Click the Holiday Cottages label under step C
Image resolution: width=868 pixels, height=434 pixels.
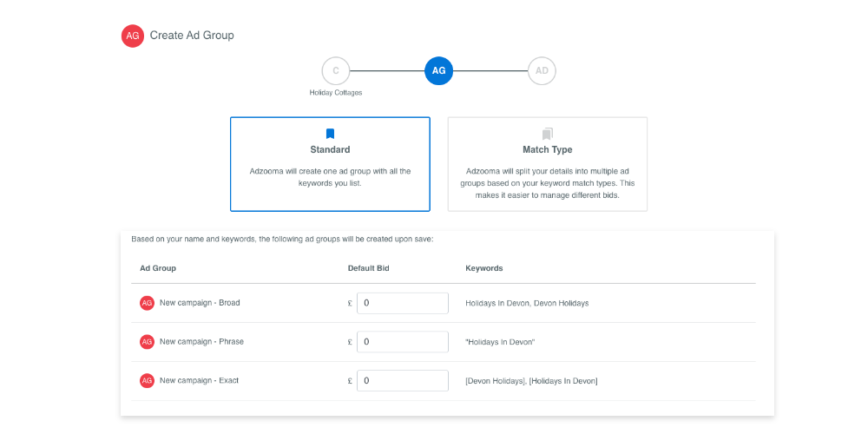(x=335, y=93)
